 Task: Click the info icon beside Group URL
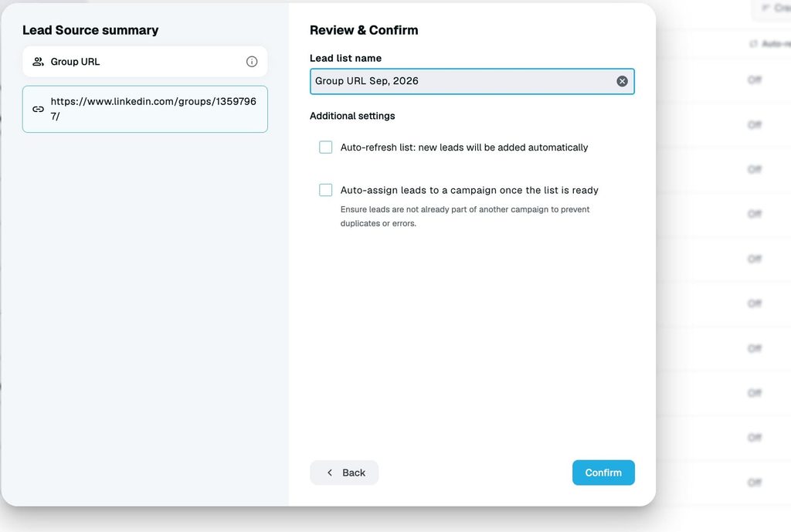click(252, 62)
